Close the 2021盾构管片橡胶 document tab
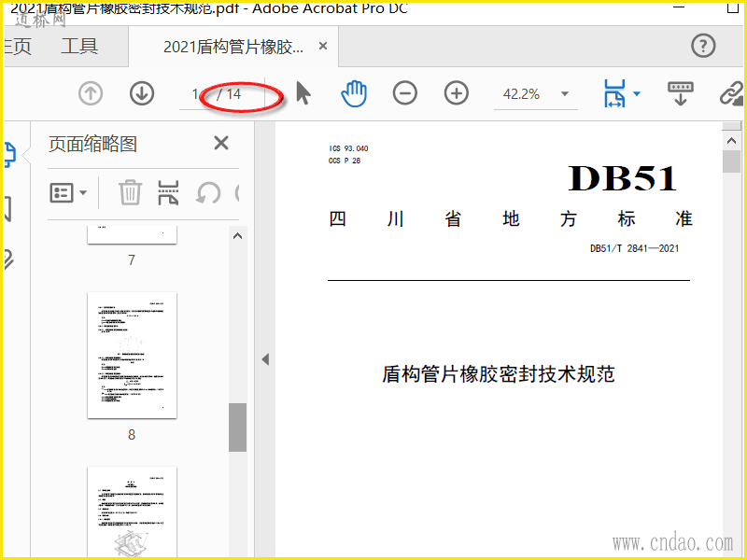The height and width of the screenshot is (560, 747). point(323,46)
